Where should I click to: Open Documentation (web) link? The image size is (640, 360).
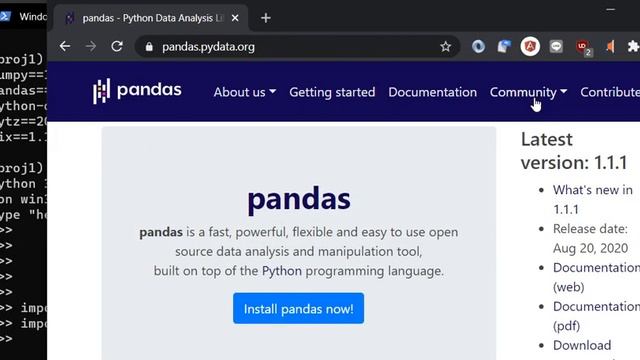tap(596, 277)
